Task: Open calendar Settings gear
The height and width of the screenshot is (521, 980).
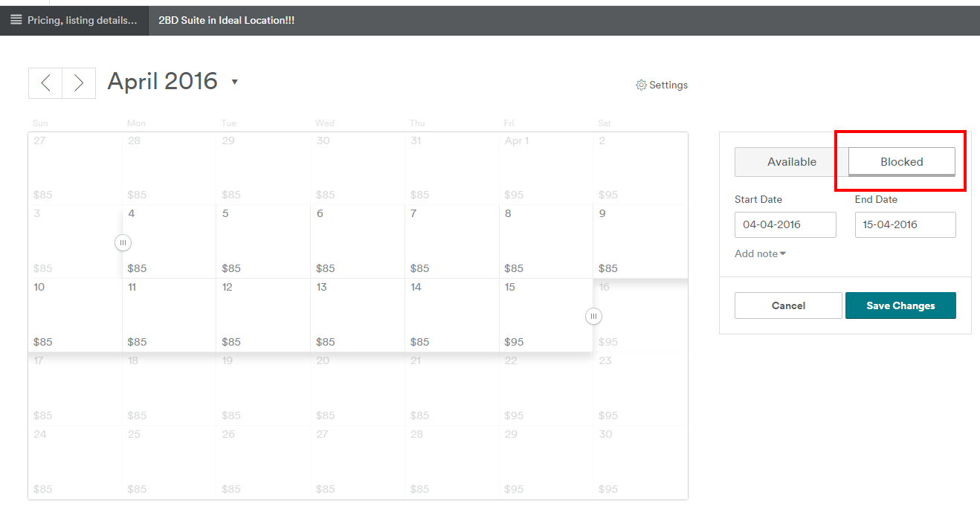Action: coord(662,85)
